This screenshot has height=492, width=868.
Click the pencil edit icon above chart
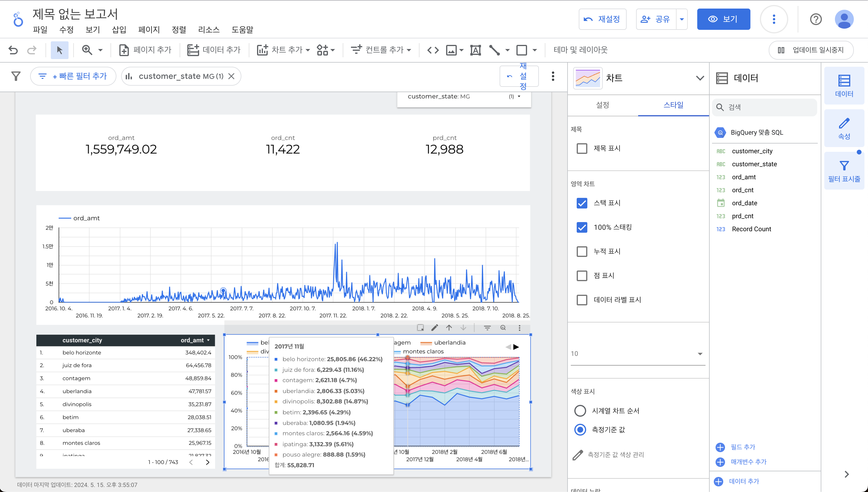(x=435, y=328)
